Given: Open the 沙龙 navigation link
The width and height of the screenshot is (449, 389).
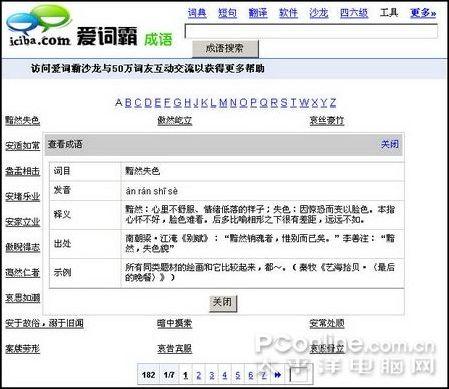Looking at the screenshot, I should [x=318, y=13].
